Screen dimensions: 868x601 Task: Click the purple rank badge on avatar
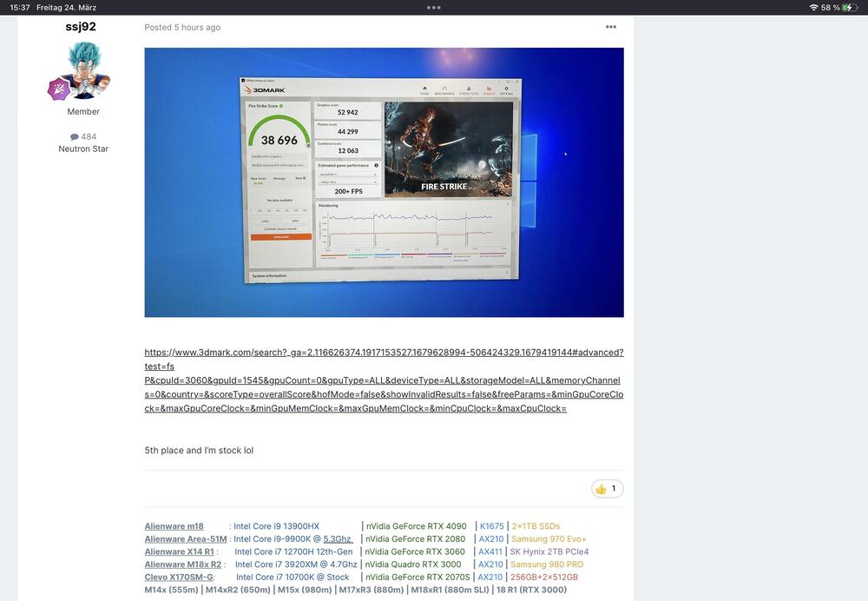58,89
